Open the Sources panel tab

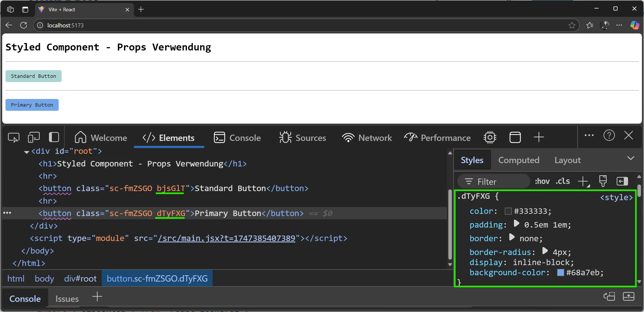(303, 138)
